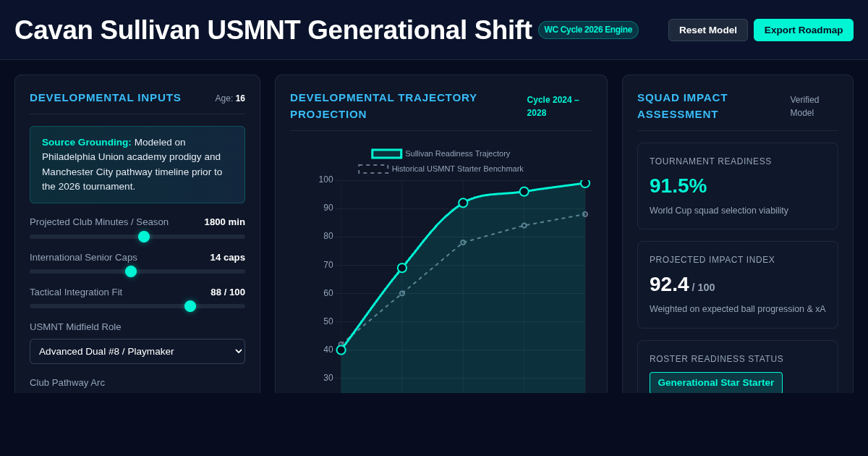Toggle the Sullivan Readiness Trajectory legend entry
This screenshot has height=456, width=868.
441,153
